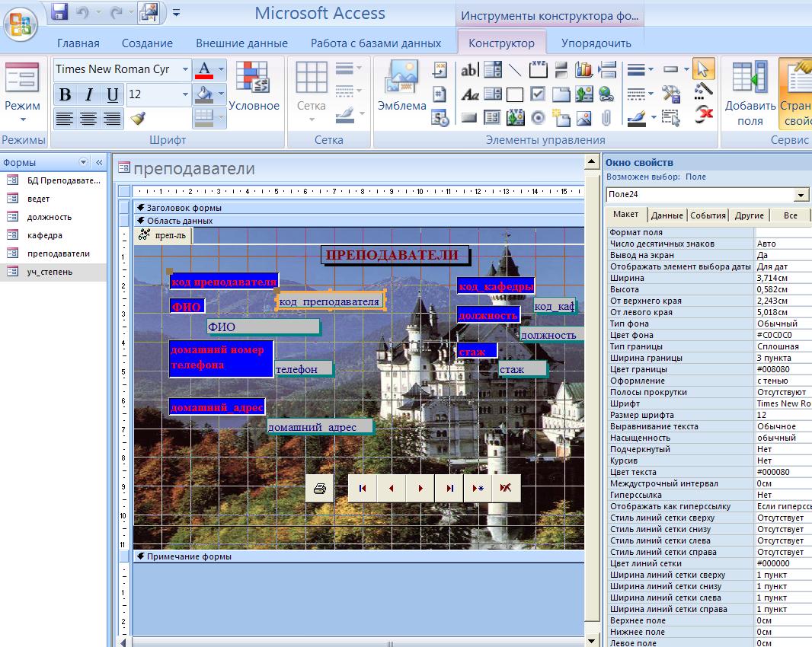Open the кафедра form in navigation pane
The width and height of the screenshot is (812, 647).
pos(44,235)
